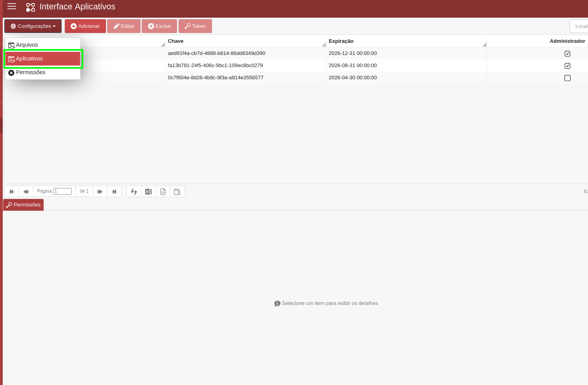This screenshot has height=385, width=588.
Task: Click the Token button
Action: pos(195,26)
